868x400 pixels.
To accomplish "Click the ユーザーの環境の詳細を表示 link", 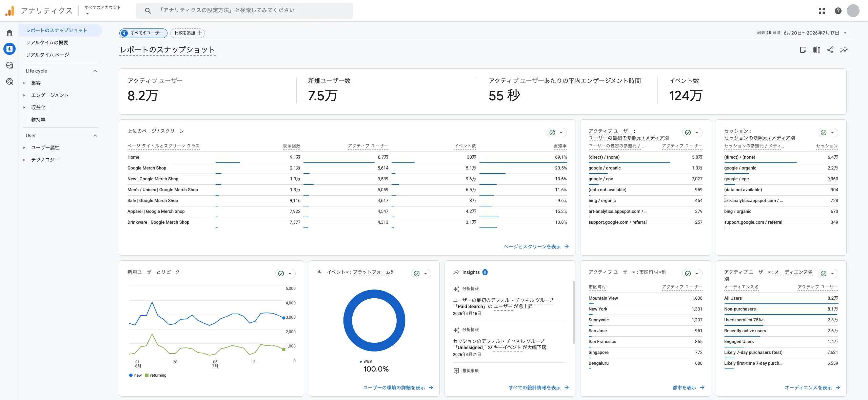I will (x=398, y=387).
